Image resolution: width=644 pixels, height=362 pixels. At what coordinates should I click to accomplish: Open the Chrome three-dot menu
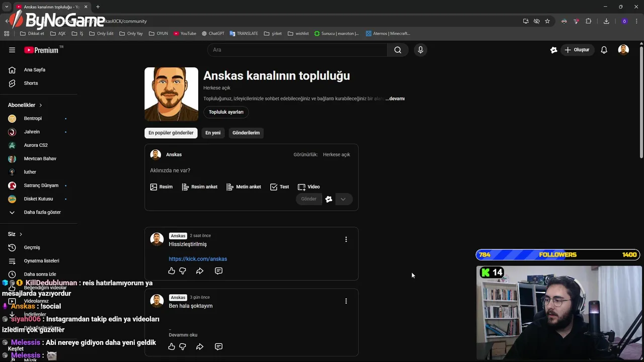click(637, 21)
